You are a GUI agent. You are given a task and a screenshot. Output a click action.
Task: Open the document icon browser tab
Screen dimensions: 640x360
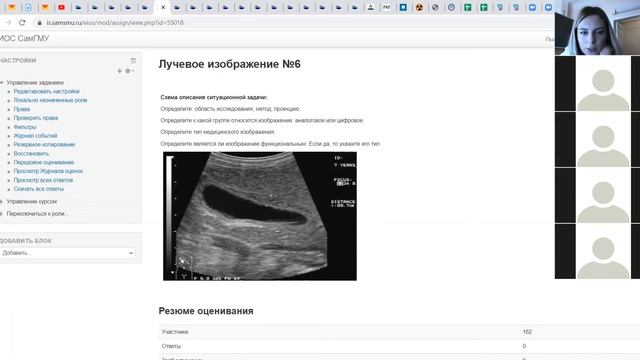pos(28,7)
